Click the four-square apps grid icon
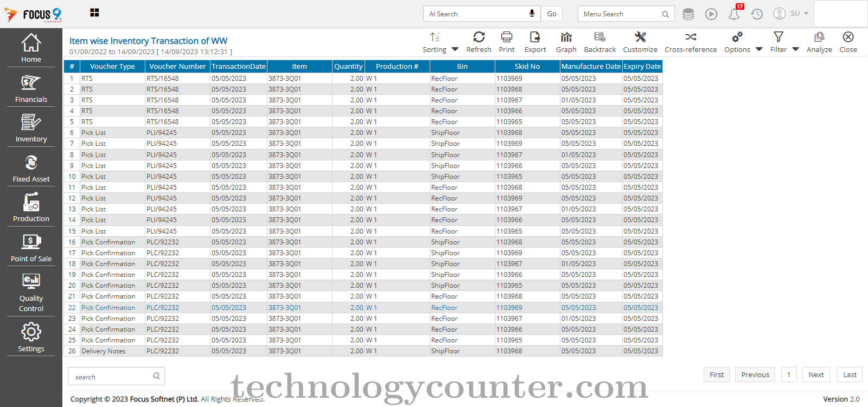 point(94,12)
